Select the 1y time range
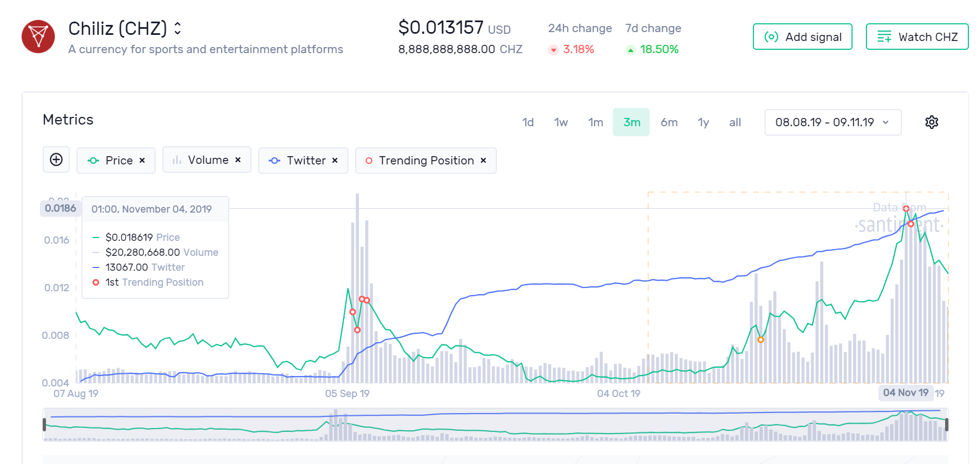Image resolution: width=980 pixels, height=464 pixels. [704, 122]
